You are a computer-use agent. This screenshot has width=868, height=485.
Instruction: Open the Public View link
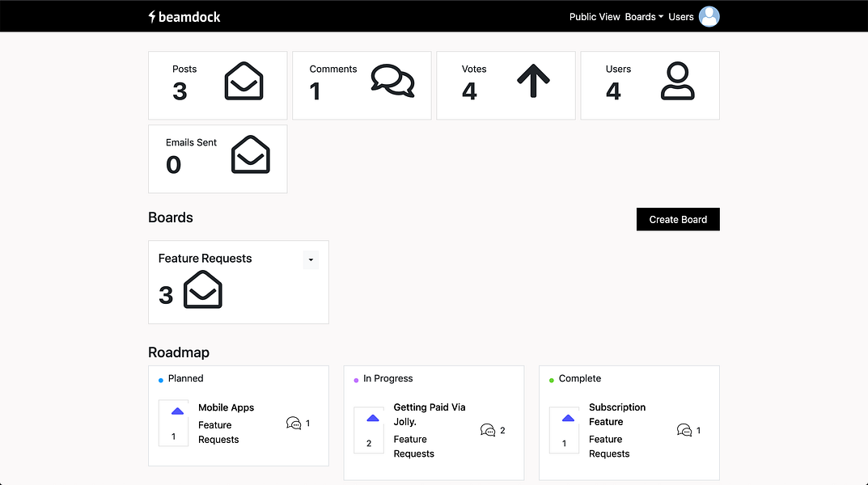click(595, 17)
